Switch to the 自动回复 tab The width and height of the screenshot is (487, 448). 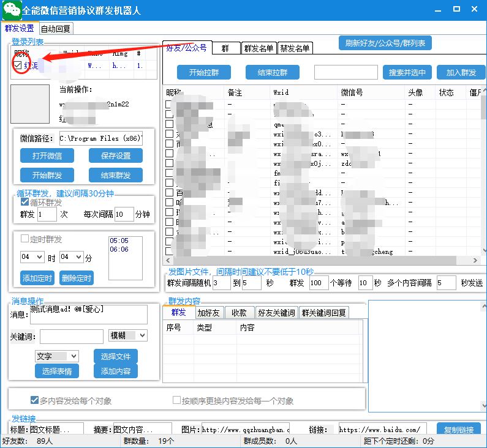56,29
